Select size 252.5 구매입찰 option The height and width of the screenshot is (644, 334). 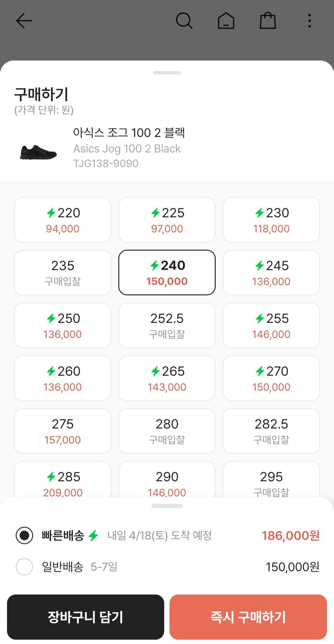167,325
